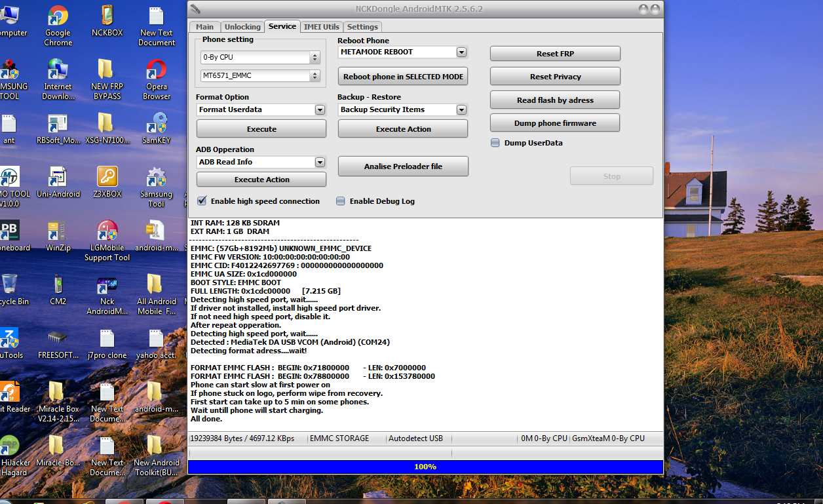Open Uni-Android tool shortcut
The height and width of the screenshot is (504, 823).
[x=58, y=182]
